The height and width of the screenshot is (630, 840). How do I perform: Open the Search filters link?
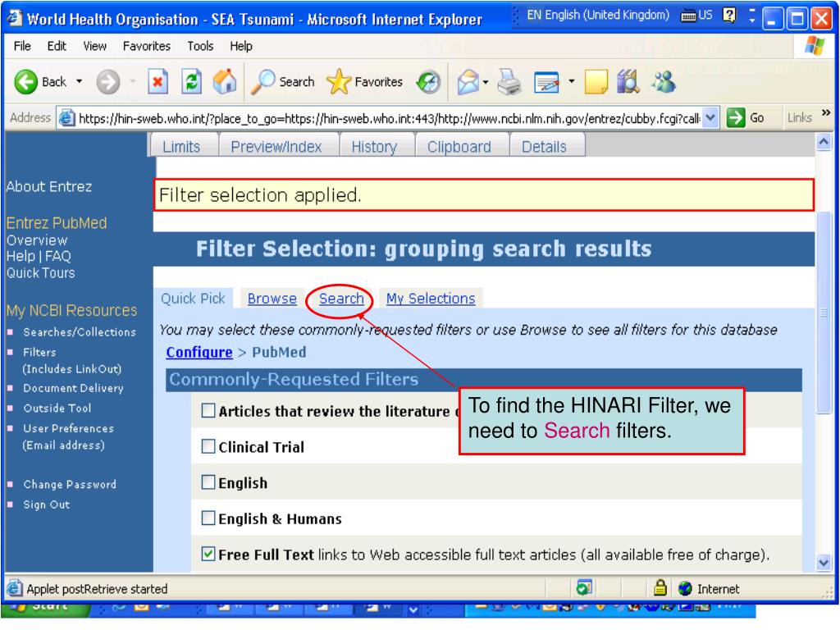coord(342,299)
